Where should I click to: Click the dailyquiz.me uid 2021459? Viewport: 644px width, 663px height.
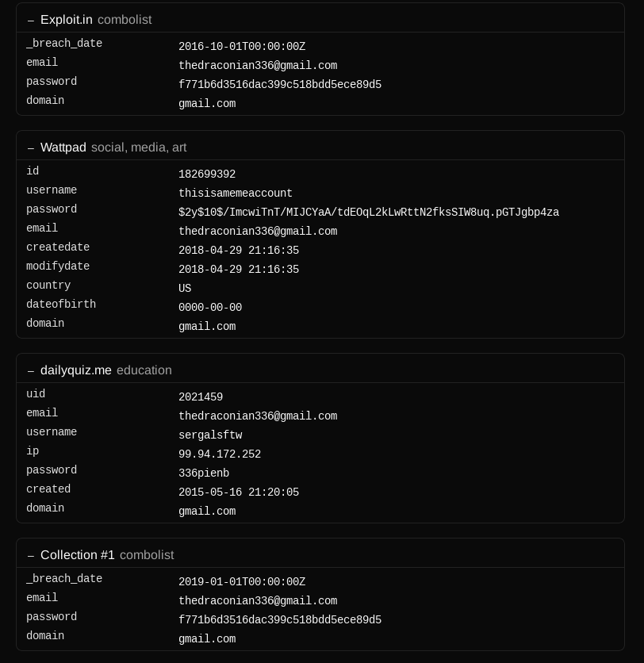pyautogui.click(x=201, y=397)
